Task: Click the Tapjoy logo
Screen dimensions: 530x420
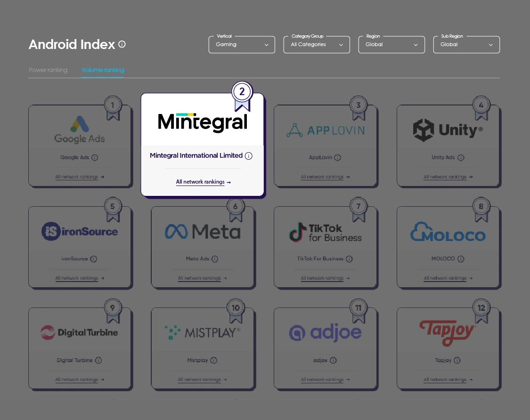Action: [x=447, y=333]
